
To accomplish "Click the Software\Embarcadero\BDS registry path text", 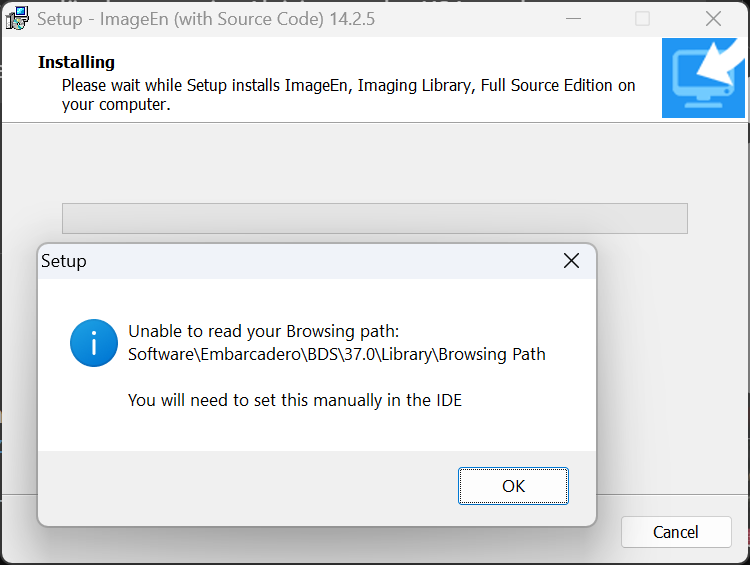I will click(336, 354).
